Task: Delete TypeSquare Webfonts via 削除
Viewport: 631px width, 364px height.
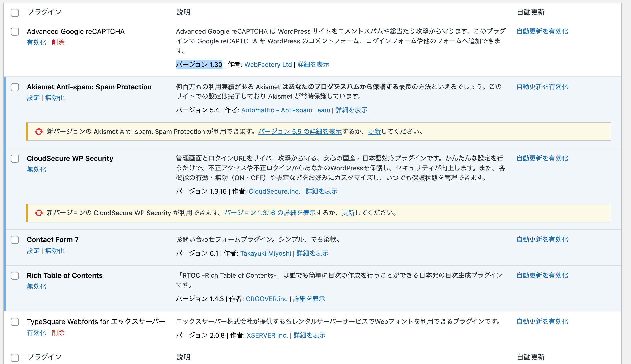Action: click(x=58, y=333)
